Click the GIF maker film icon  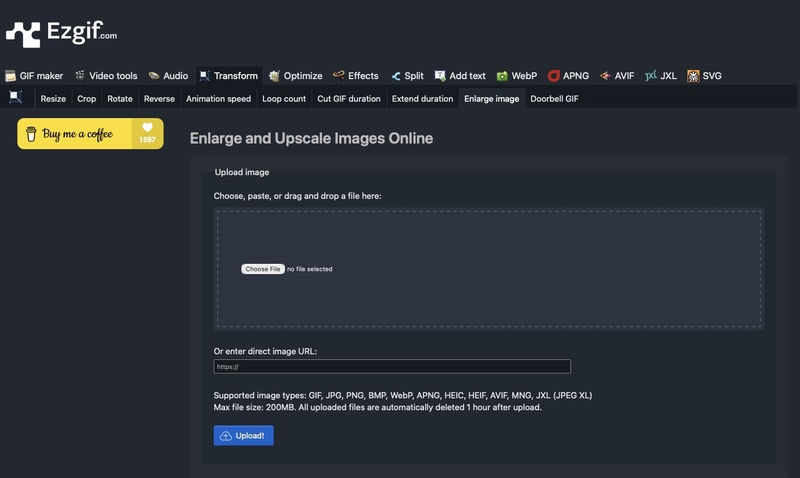[x=10, y=76]
